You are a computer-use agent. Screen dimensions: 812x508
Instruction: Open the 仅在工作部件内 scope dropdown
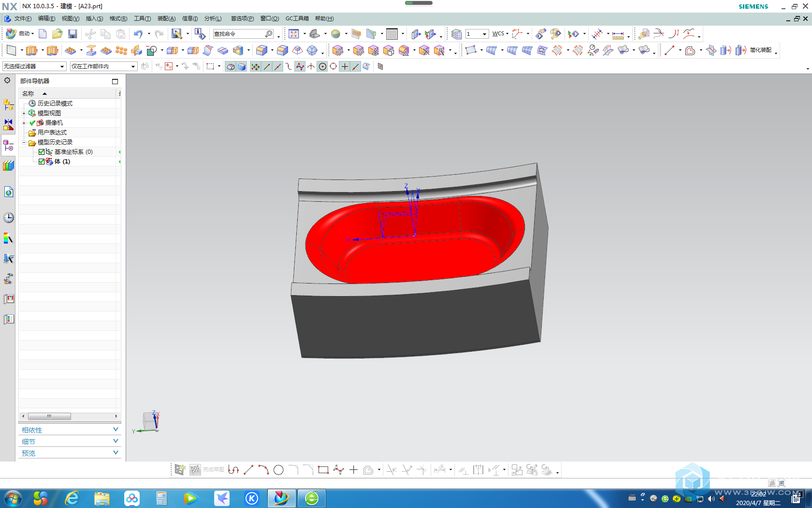(x=103, y=66)
